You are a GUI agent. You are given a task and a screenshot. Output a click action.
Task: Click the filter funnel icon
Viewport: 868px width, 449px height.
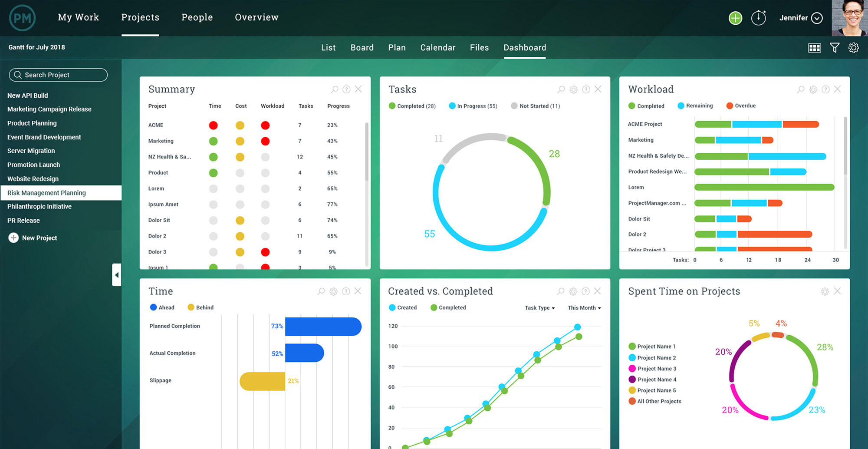pyautogui.click(x=834, y=48)
